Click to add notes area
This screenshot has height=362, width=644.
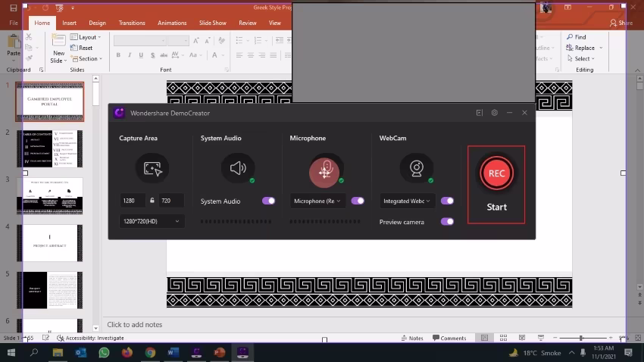point(135,325)
